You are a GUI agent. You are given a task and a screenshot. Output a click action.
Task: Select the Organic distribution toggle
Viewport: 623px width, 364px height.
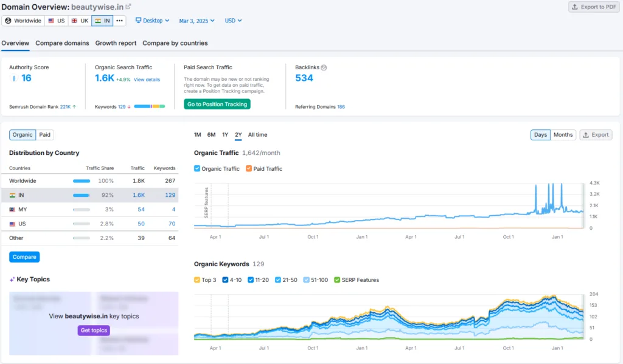tap(23, 135)
